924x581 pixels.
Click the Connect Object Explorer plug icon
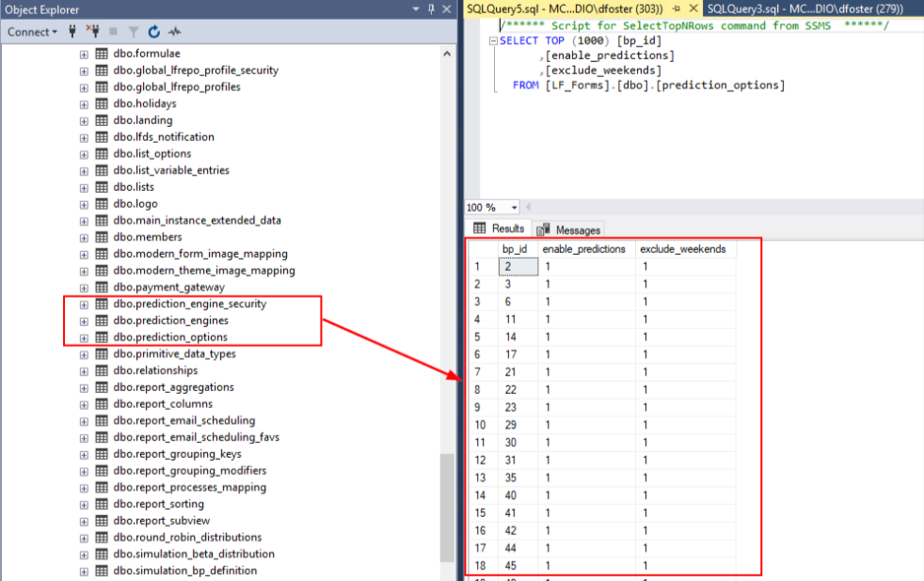(x=72, y=32)
